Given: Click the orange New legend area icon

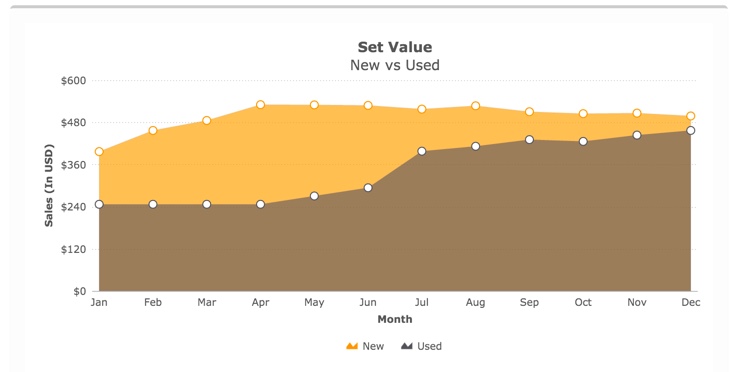Looking at the screenshot, I should [352, 346].
